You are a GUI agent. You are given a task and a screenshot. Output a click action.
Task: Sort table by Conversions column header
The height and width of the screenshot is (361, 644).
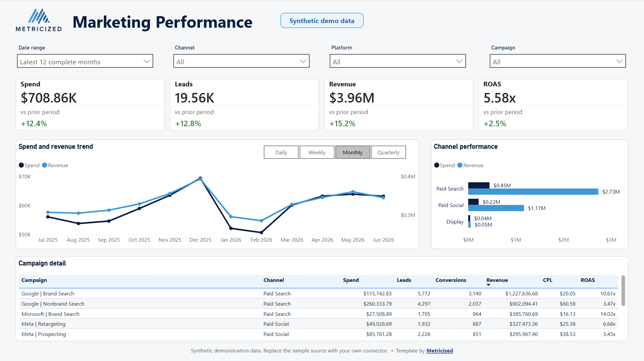pos(451,280)
